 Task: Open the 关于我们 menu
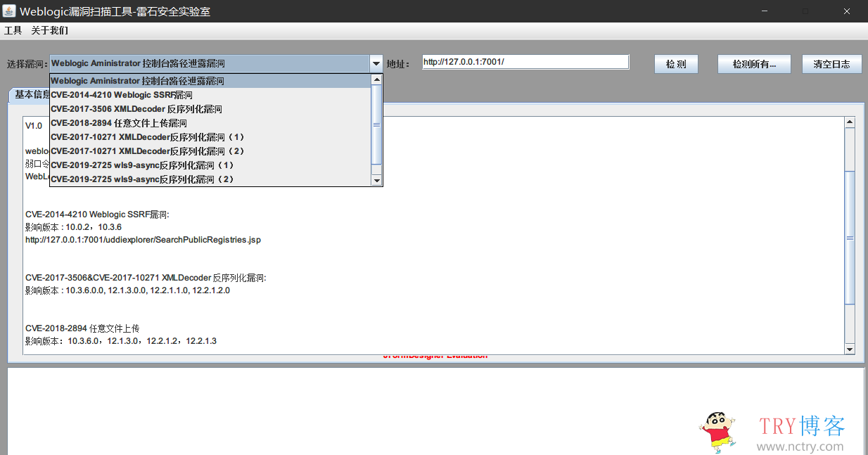pos(50,30)
